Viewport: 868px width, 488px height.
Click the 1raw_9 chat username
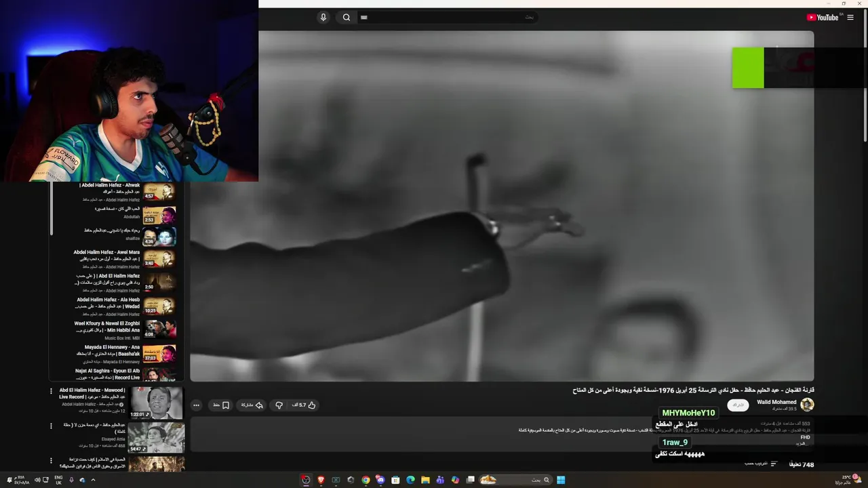(675, 443)
